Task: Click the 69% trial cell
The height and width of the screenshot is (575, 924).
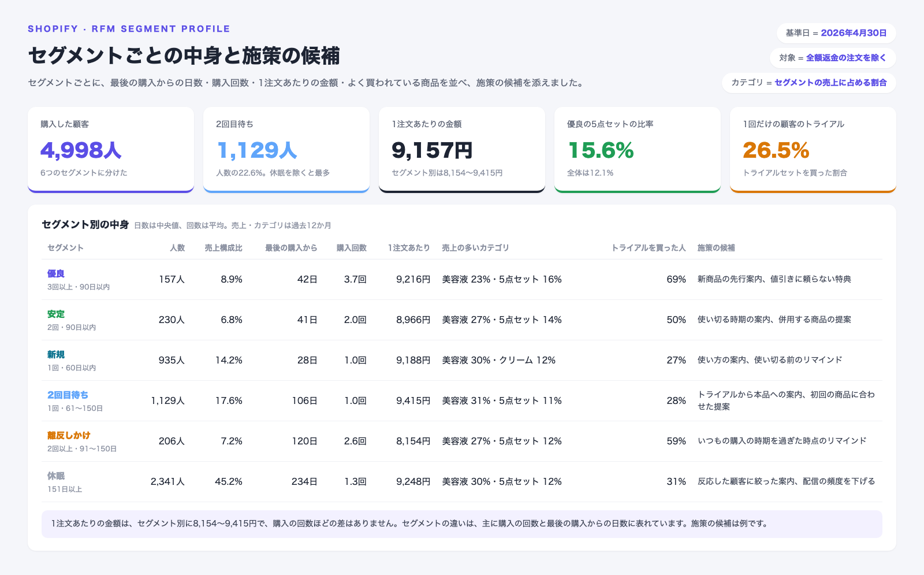Action: point(676,280)
